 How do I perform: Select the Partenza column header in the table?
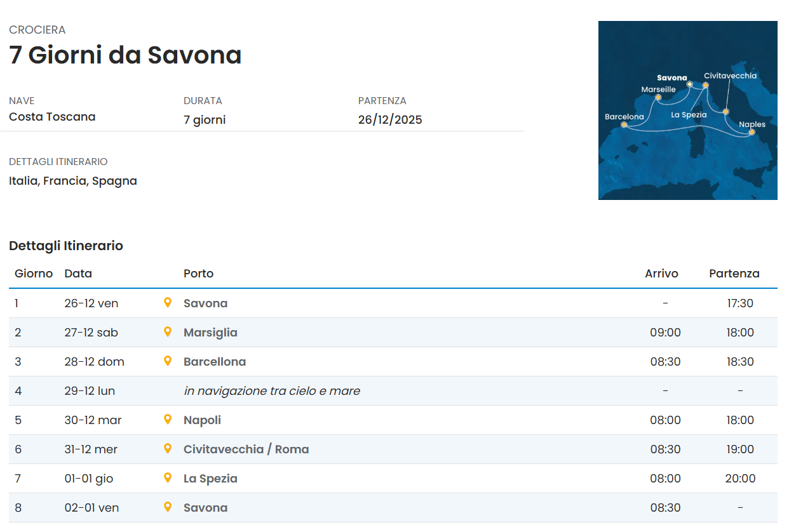click(x=734, y=274)
